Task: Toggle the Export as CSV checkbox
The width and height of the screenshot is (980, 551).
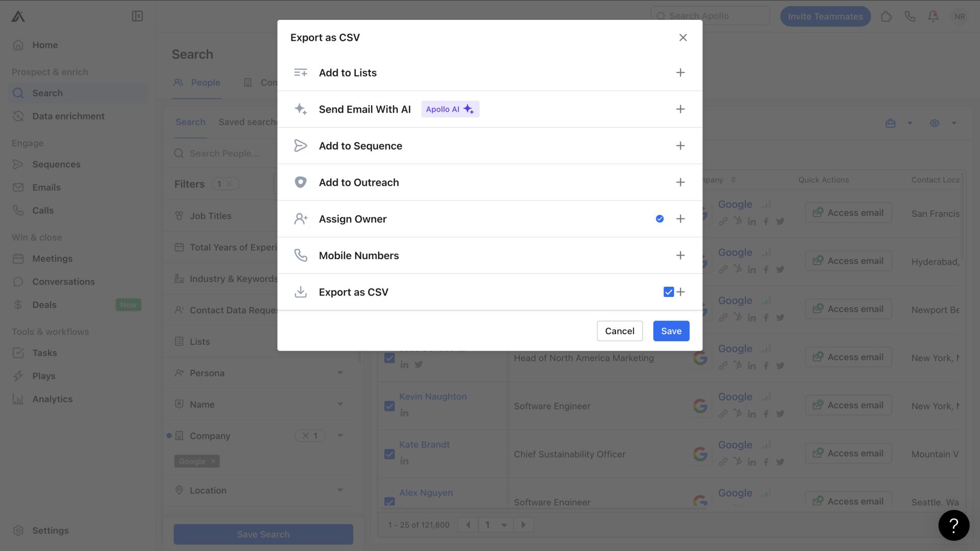Action: point(669,292)
